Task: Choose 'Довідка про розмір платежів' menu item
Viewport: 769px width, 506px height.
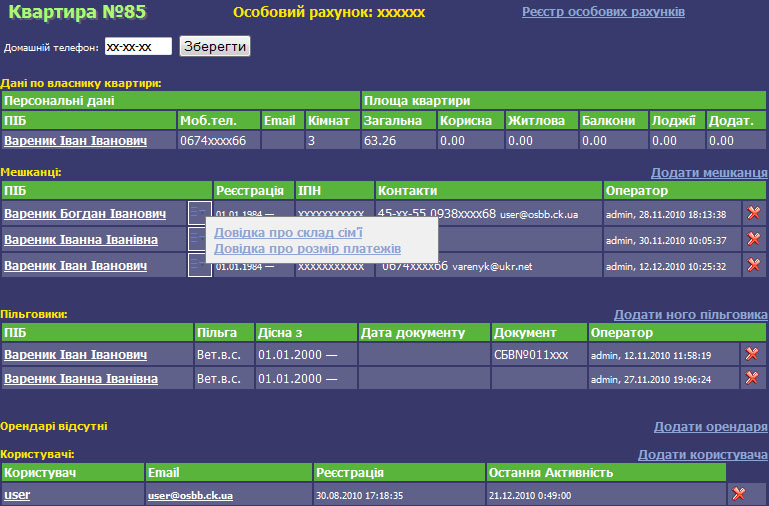Action: 307,248
